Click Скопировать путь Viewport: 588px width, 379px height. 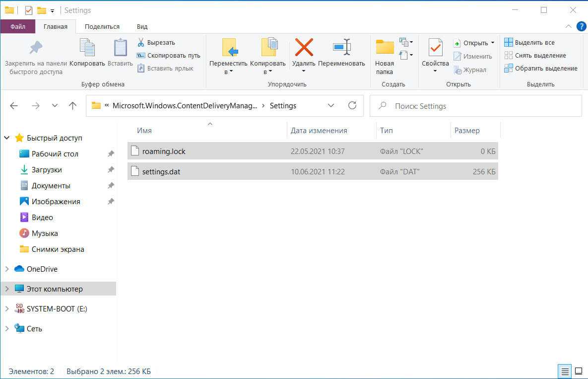point(168,55)
